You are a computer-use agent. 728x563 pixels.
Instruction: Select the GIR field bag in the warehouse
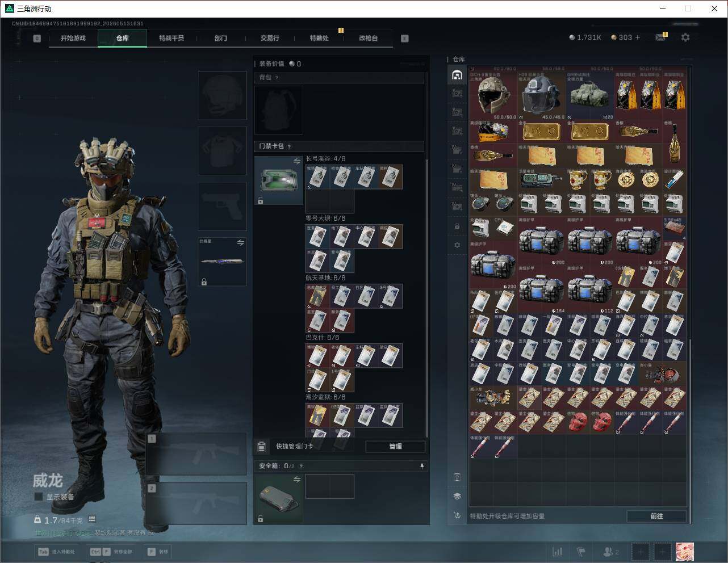click(x=589, y=95)
